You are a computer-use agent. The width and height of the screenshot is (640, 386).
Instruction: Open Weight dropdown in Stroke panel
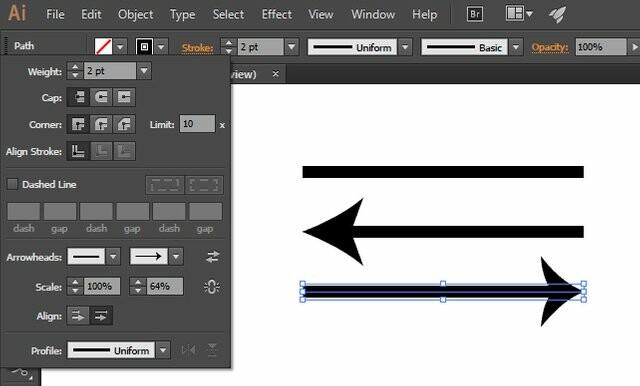144,71
